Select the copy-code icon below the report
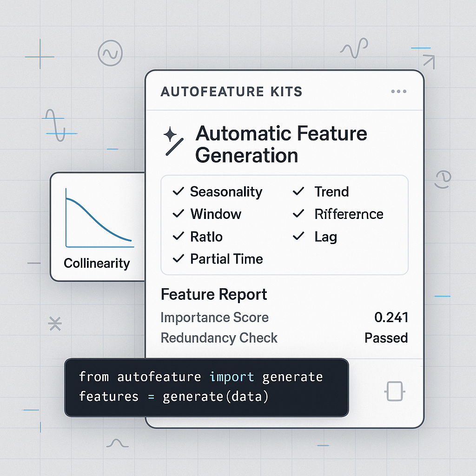The width and height of the screenshot is (476, 476). tap(394, 392)
